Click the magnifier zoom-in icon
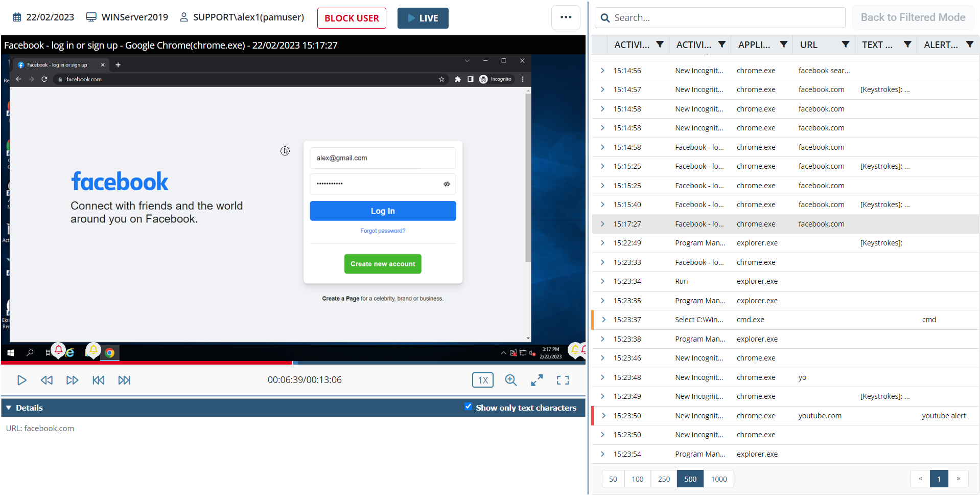Screen dimensions: 980x495 510,380
